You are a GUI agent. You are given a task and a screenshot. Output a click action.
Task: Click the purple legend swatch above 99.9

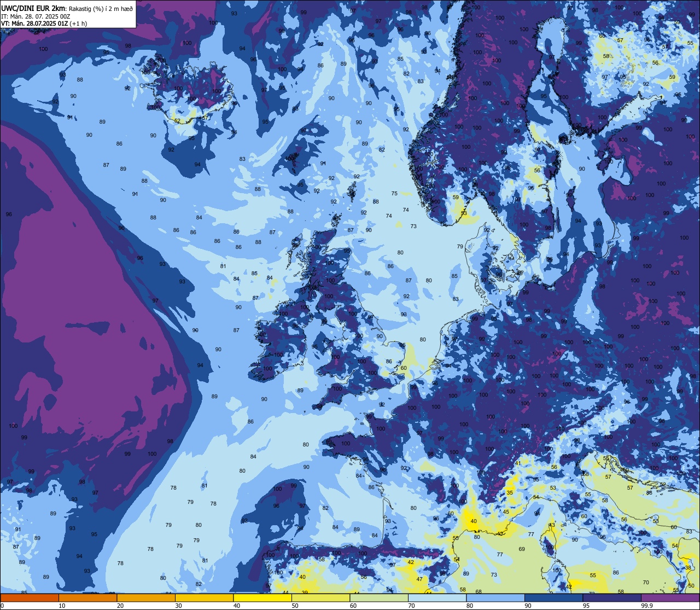(670, 598)
